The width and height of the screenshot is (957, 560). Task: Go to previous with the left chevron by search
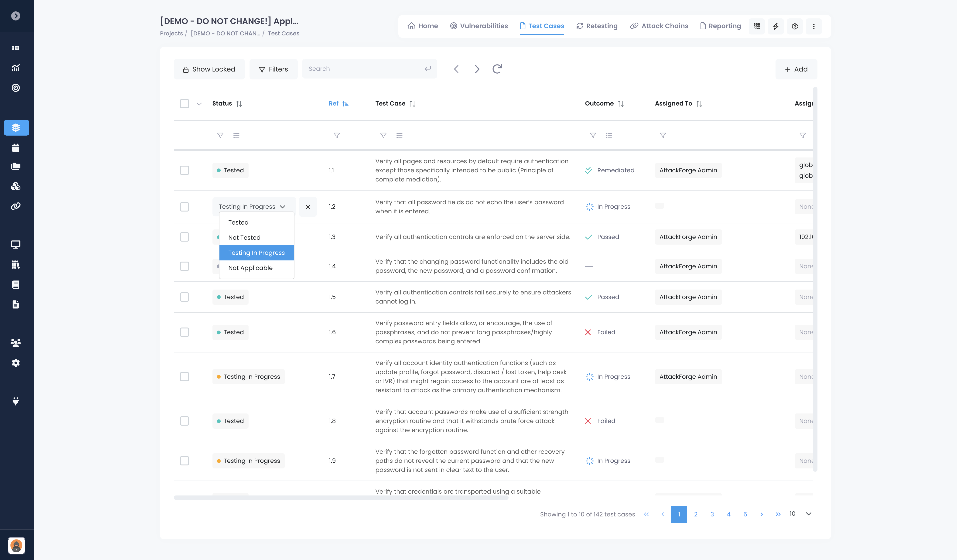tap(456, 69)
